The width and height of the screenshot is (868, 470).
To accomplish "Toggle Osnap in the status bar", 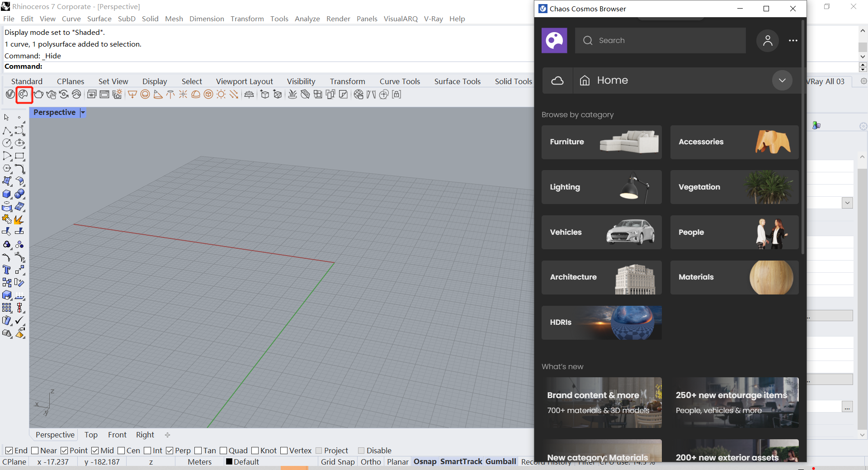I will (425, 462).
